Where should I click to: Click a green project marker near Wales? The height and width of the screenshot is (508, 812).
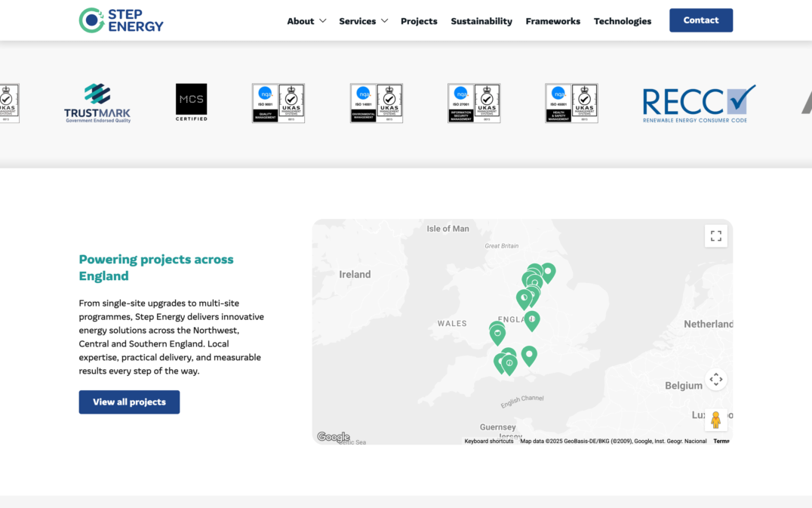[x=497, y=334]
